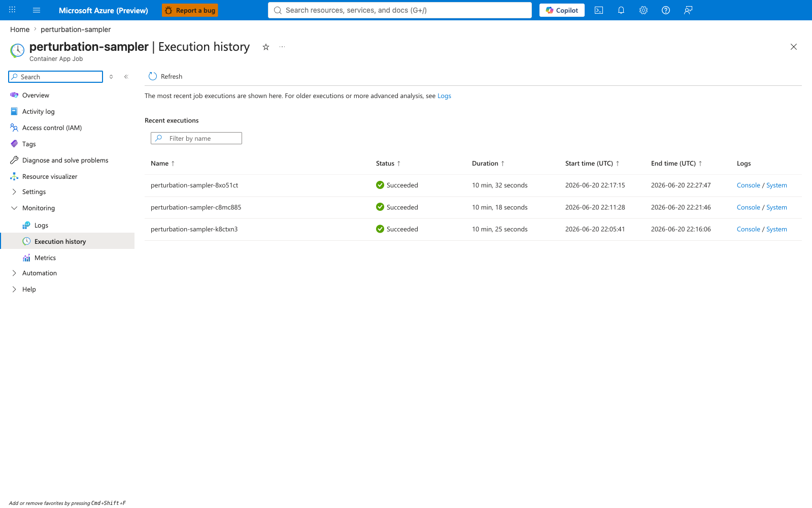Go to Home breadcrumb

coord(20,29)
